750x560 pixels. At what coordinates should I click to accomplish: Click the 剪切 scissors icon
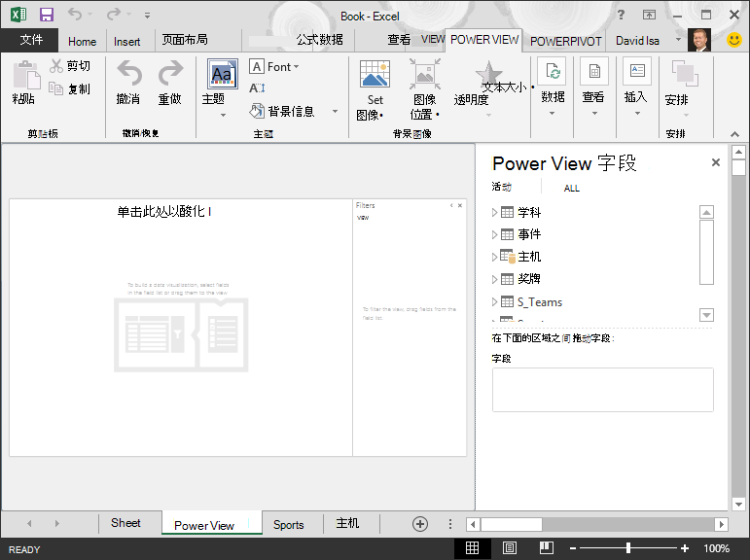[56, 66]
